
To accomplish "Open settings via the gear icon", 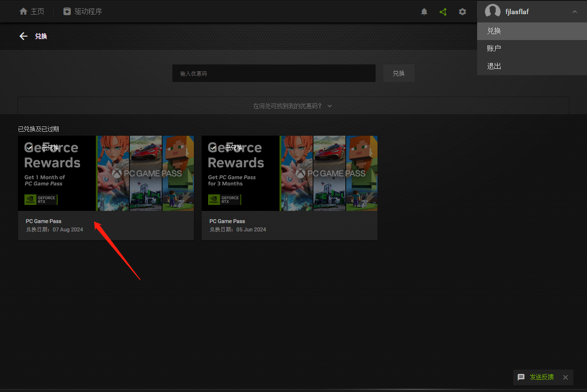I will coord(462,12).
